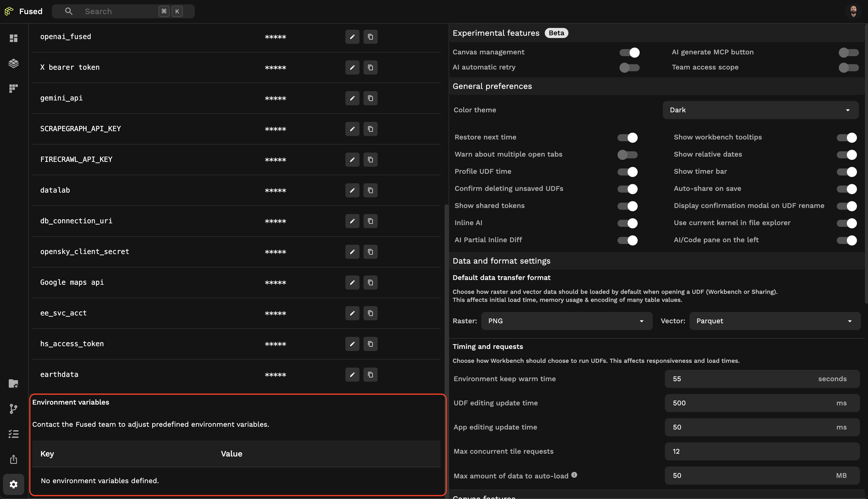Open the layers icon in sidebar
Viewport: 868px width, 499px height.
pyautogui.click(x=13, y=63)
